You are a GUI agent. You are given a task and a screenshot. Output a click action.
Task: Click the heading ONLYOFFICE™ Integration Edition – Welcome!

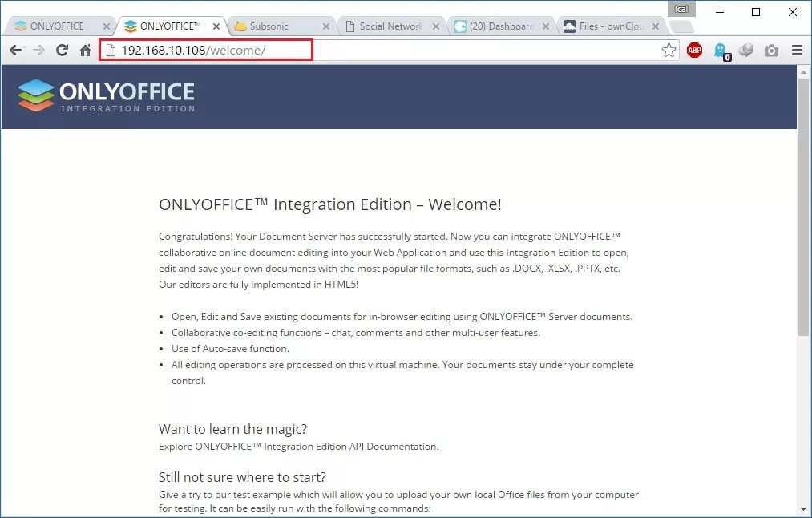330,204
